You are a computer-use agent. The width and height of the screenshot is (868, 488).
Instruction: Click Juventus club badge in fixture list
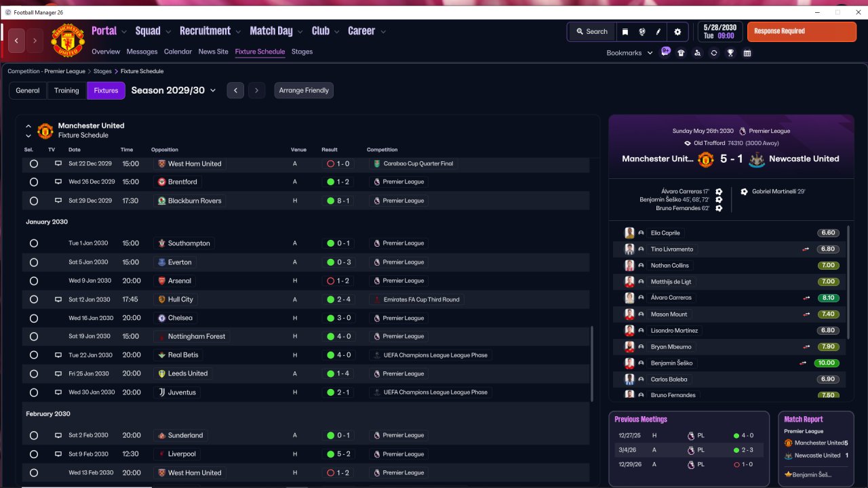161,392
